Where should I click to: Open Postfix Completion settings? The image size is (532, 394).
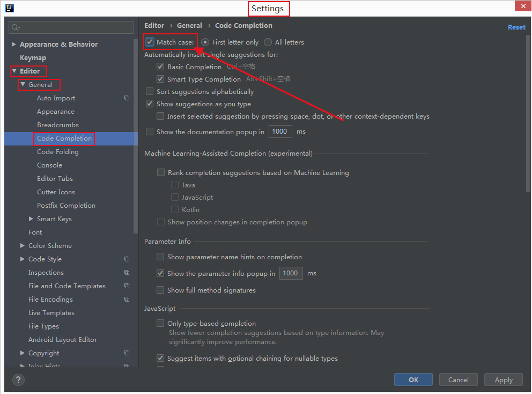pos(66,206)
